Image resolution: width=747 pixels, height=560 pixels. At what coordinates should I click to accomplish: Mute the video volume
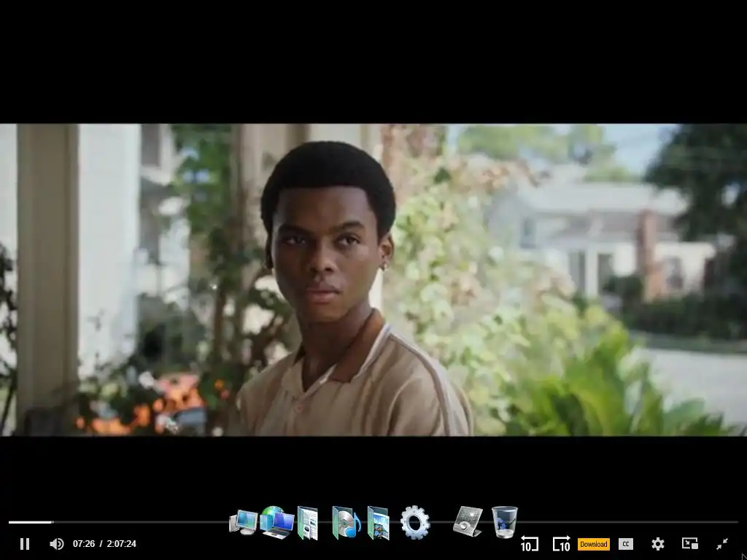tap(57, 544)
